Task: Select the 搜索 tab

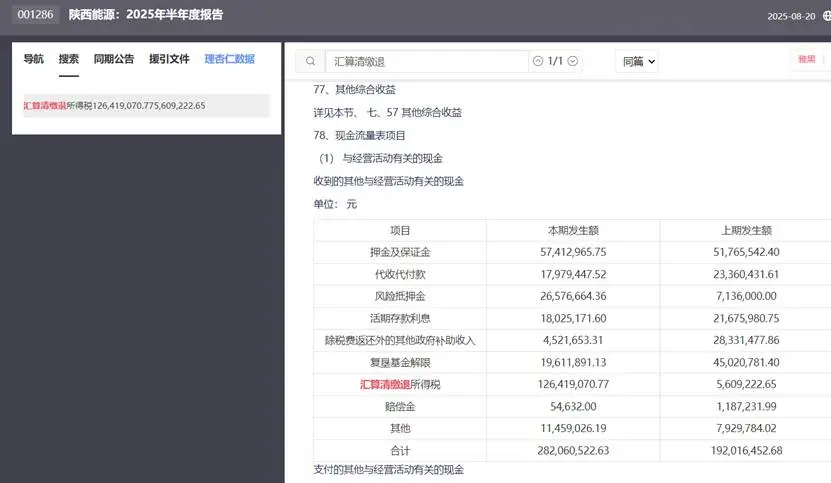Action: [69, 59]
